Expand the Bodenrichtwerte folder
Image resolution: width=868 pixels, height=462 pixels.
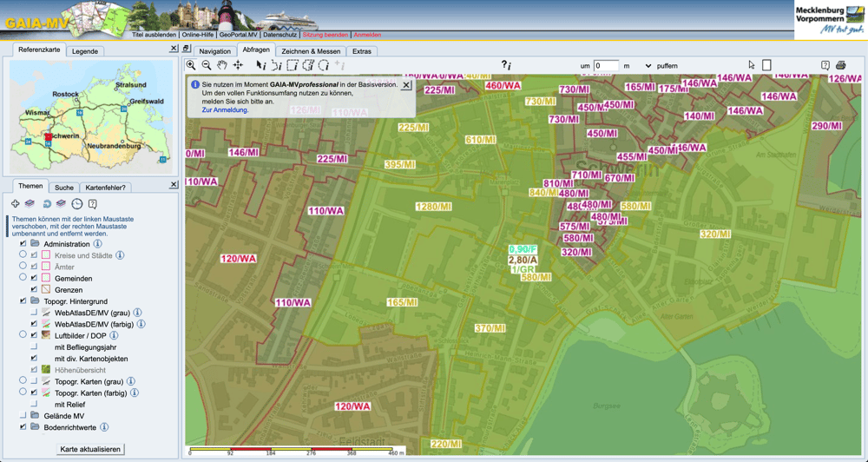point(35,427)
